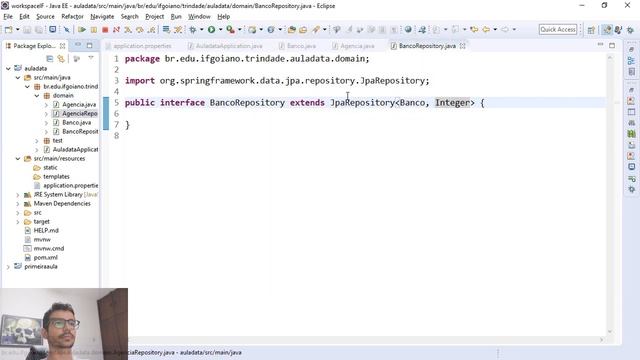Open the Back navigation history dropdown
This screenshot has height=360, width=640.
point(495,29)
